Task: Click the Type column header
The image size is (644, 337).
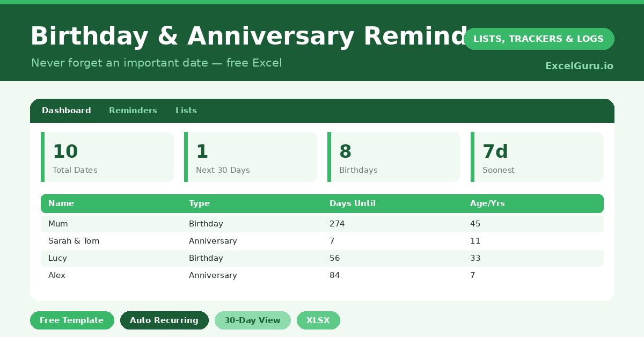Action: (199, 203)
